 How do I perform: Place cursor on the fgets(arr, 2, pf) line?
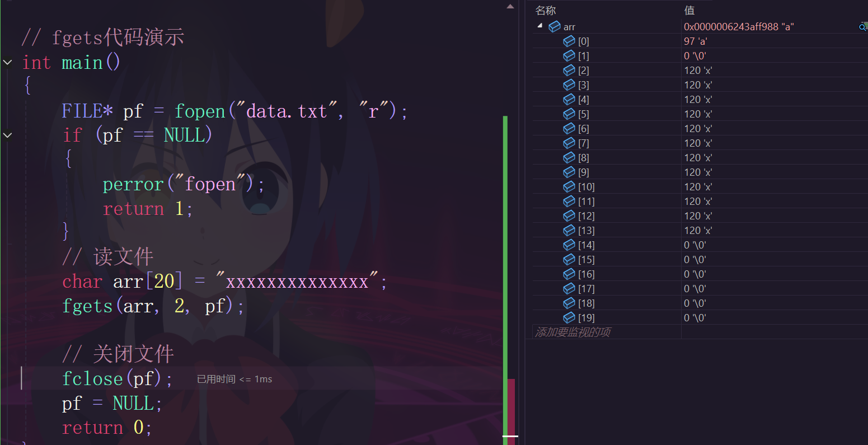tap(153, 306)
